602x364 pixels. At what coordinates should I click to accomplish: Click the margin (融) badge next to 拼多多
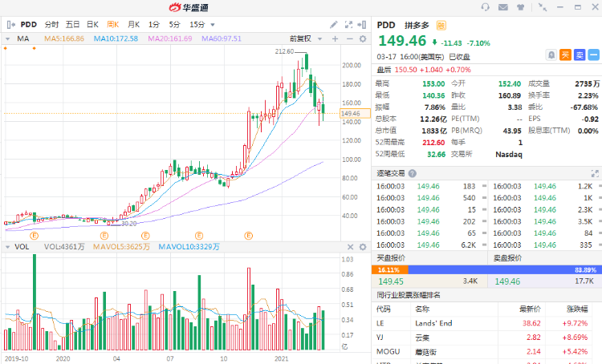441,26
